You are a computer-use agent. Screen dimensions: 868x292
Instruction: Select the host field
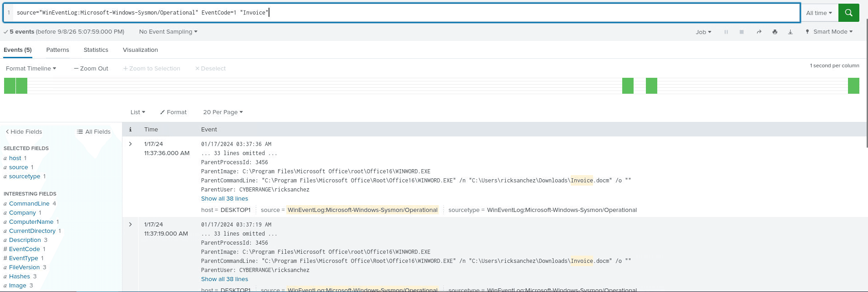click(15, 158)
